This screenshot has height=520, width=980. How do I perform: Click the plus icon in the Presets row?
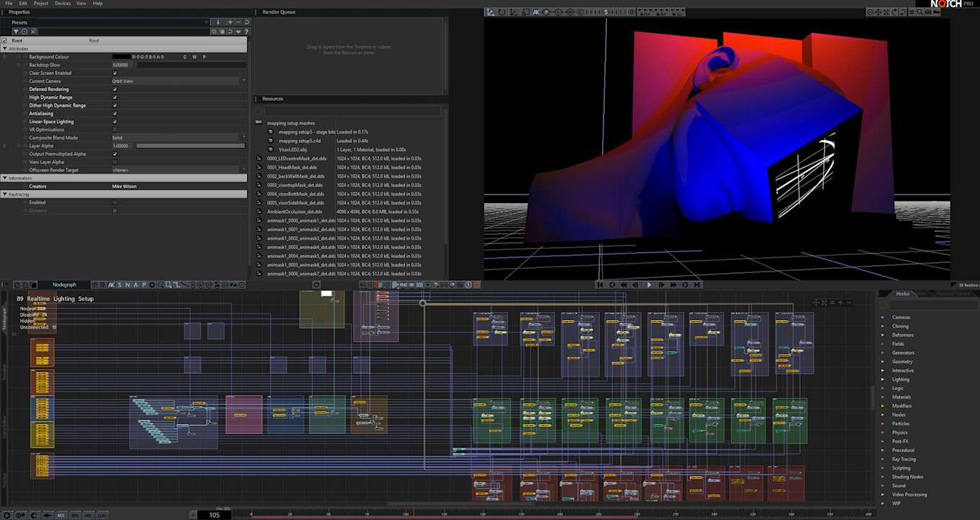coord(230,22)
